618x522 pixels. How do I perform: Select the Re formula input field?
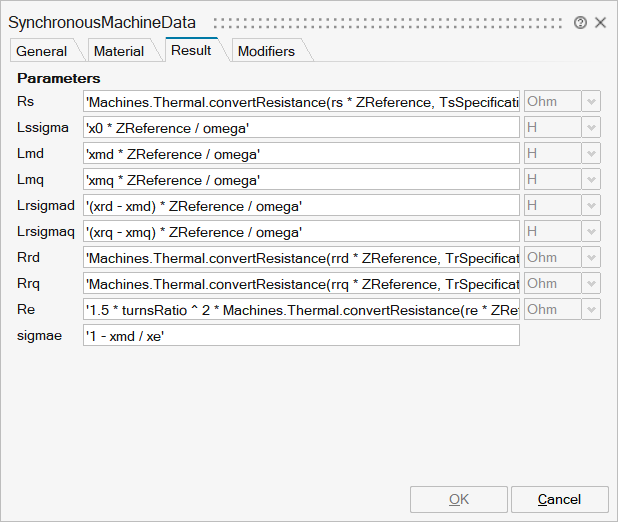click(301, 309)
